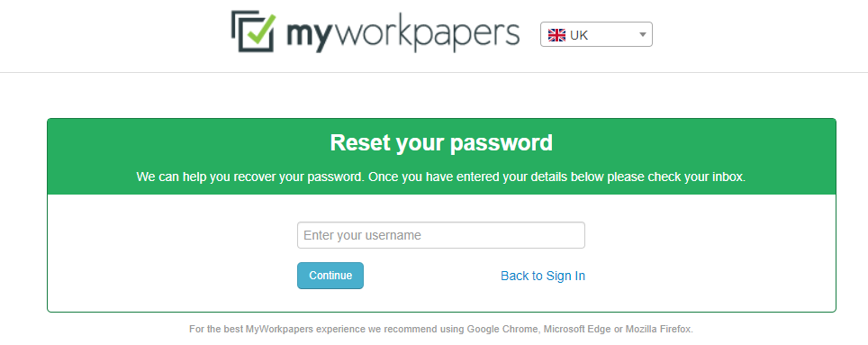Select the UK label in region selector
The image size is (868, 345).
tap(579, 35)
